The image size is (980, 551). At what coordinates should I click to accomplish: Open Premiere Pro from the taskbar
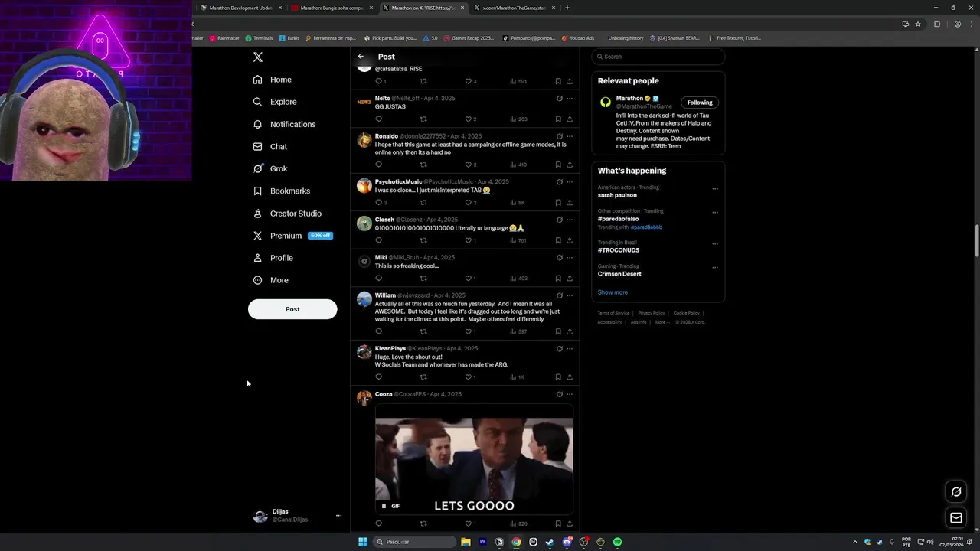482,542
